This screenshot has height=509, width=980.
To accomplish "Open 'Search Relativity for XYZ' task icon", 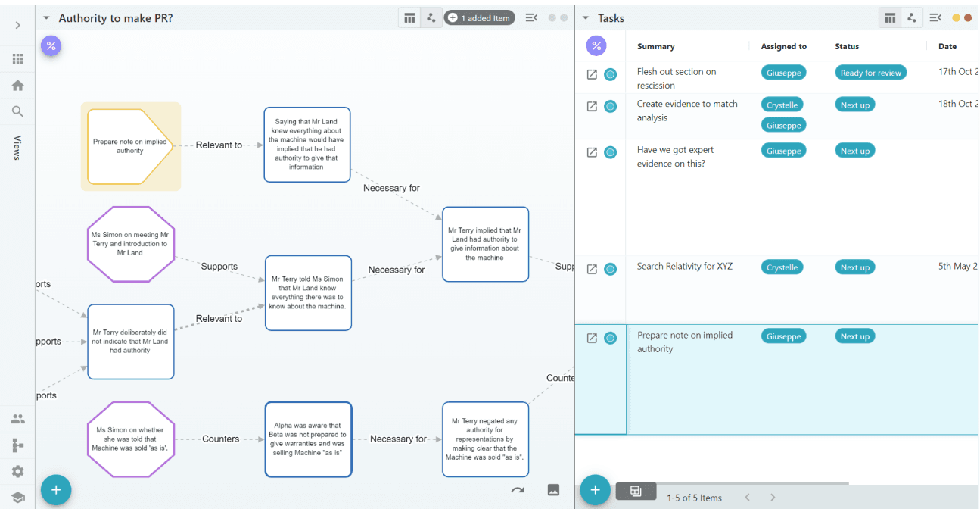I will click(593, 269).
